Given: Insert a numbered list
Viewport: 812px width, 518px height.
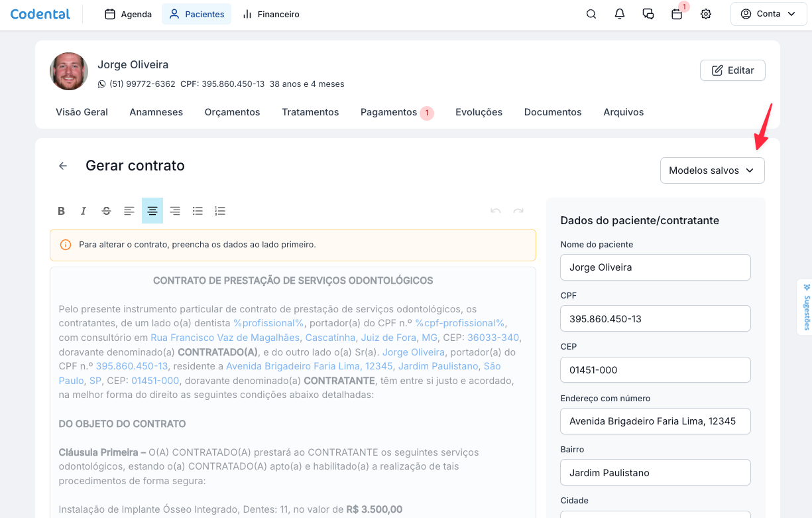Looking at the screenshot, I should [x=220, y=211].
